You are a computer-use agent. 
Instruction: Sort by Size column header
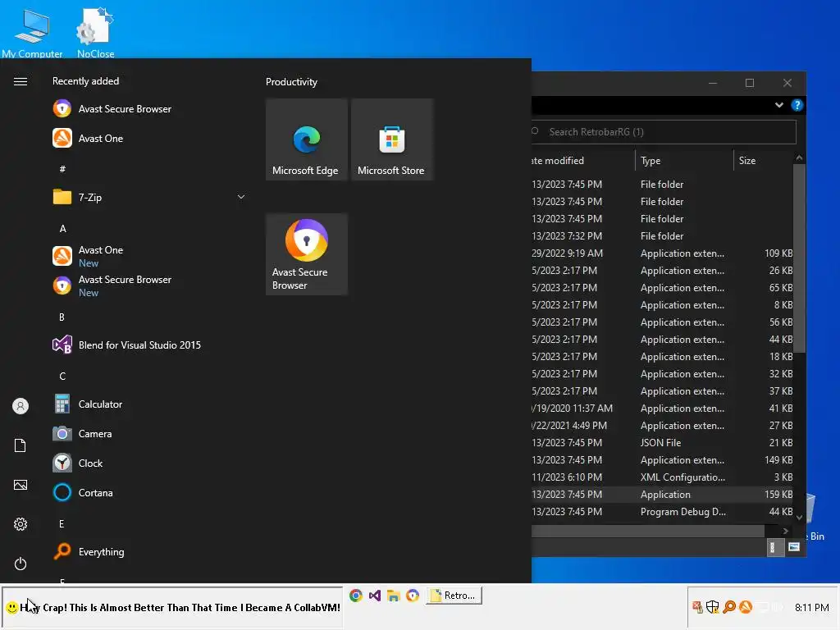763,161
